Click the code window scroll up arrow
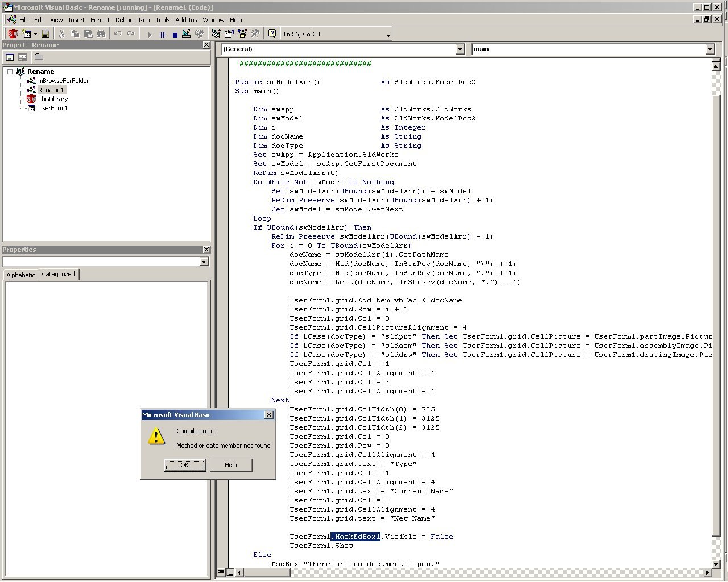The image size is (728, 582). tap(716, 66)
